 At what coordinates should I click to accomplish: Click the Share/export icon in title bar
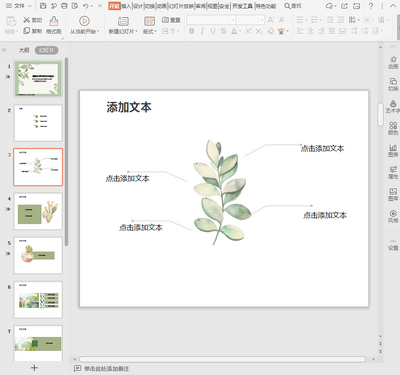point(344,6)
